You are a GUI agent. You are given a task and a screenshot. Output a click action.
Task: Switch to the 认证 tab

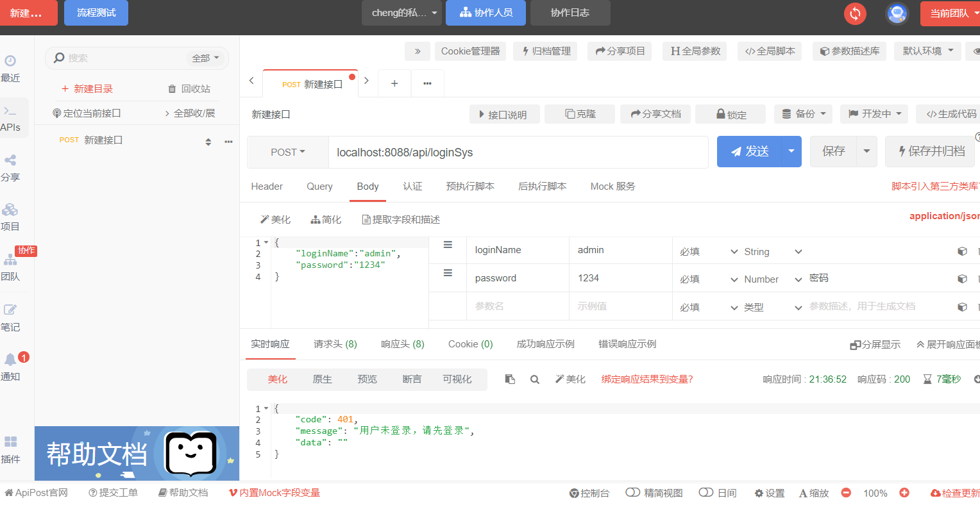[412, 186]
